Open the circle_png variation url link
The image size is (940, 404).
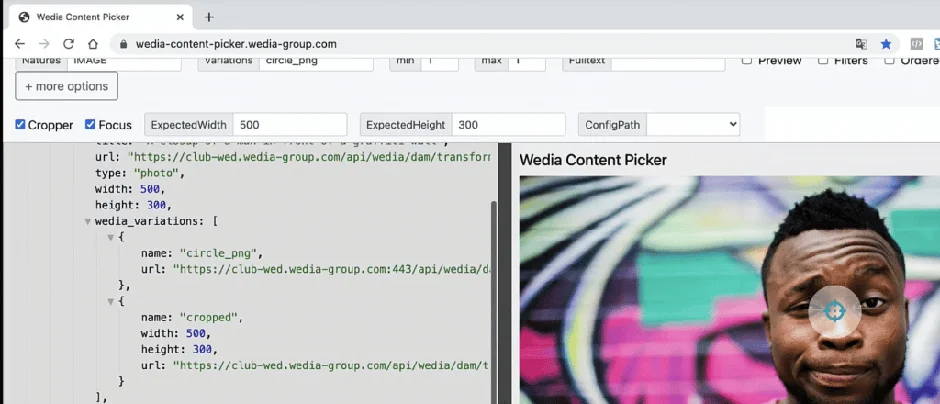coord(332,269)
